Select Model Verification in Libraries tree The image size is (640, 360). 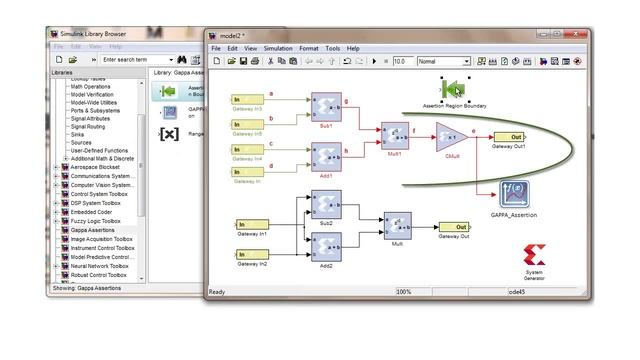(x=92, y=94)
